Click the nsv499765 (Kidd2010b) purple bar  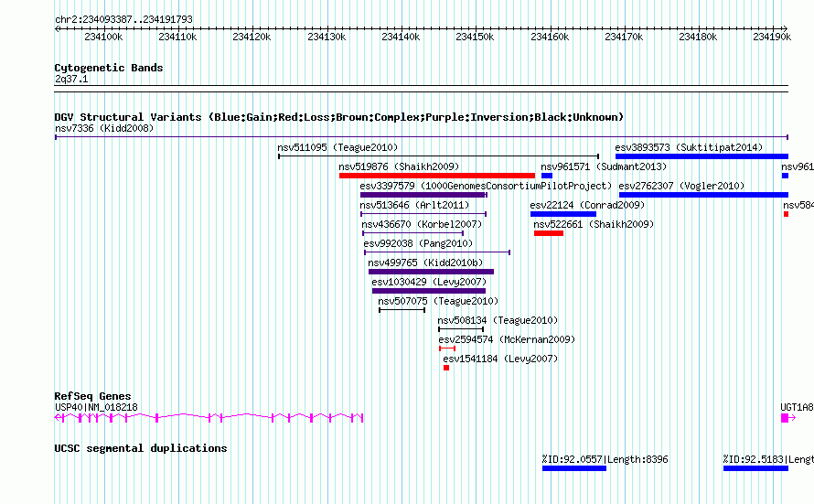pyautogui.click(x=431, y=272)
